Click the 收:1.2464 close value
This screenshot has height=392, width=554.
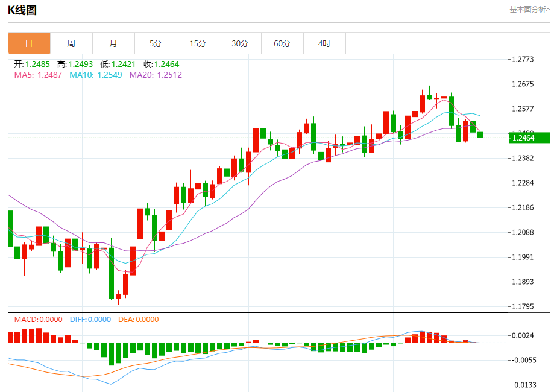click(161, 64)
